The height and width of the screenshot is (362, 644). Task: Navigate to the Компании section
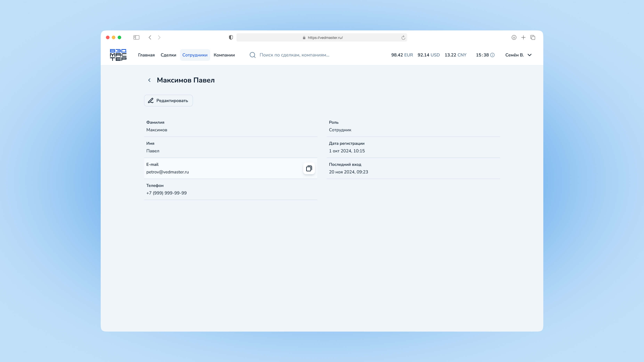[224, 55]
